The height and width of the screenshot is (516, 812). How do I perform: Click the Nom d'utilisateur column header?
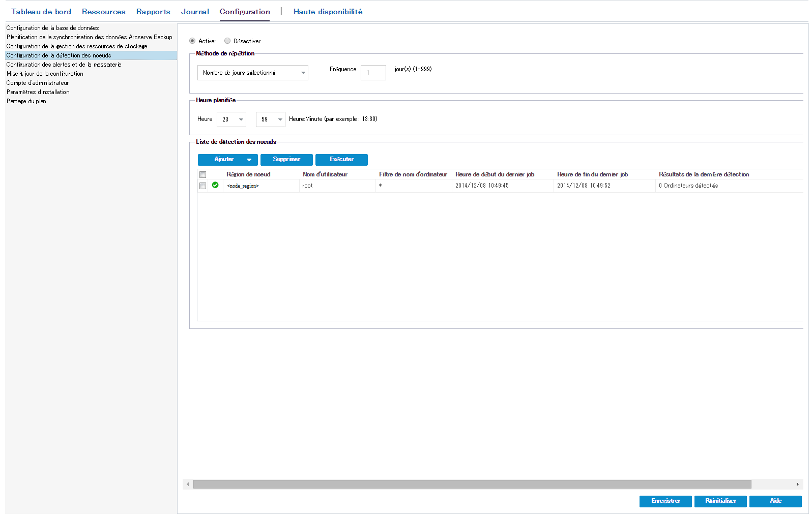[337, 174]
